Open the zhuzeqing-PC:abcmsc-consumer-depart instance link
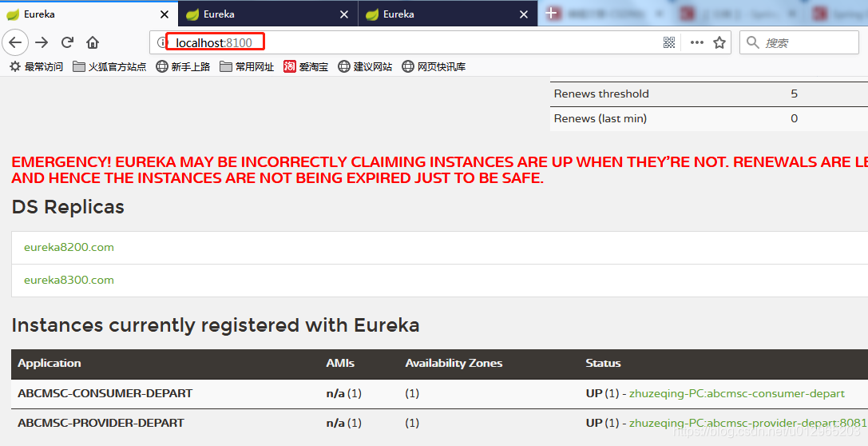The image size is (868, 446). tap(737, 393)
